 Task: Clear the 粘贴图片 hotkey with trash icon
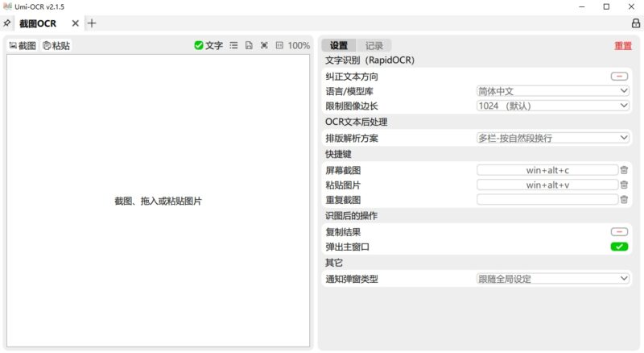tap(624, 185)
